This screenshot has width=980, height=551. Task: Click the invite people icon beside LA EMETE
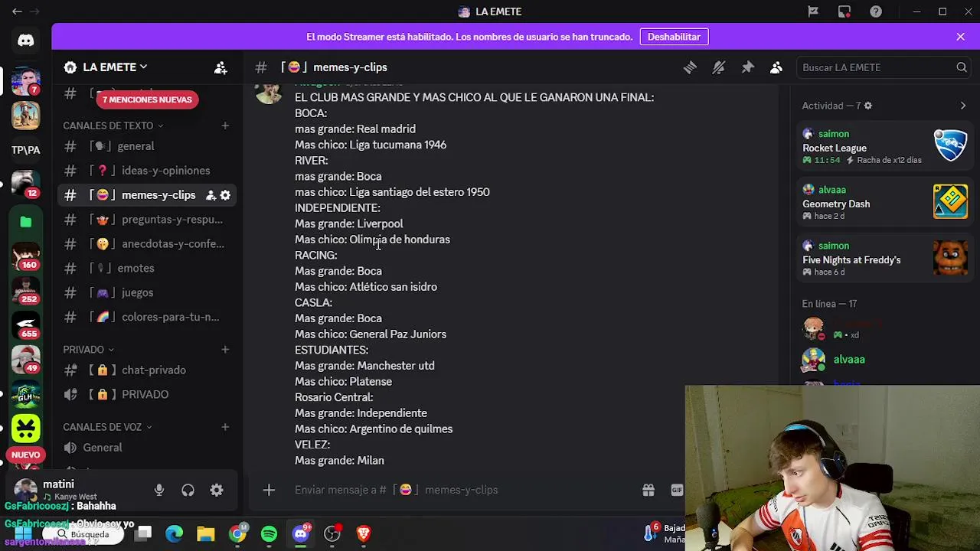point(220,67)
